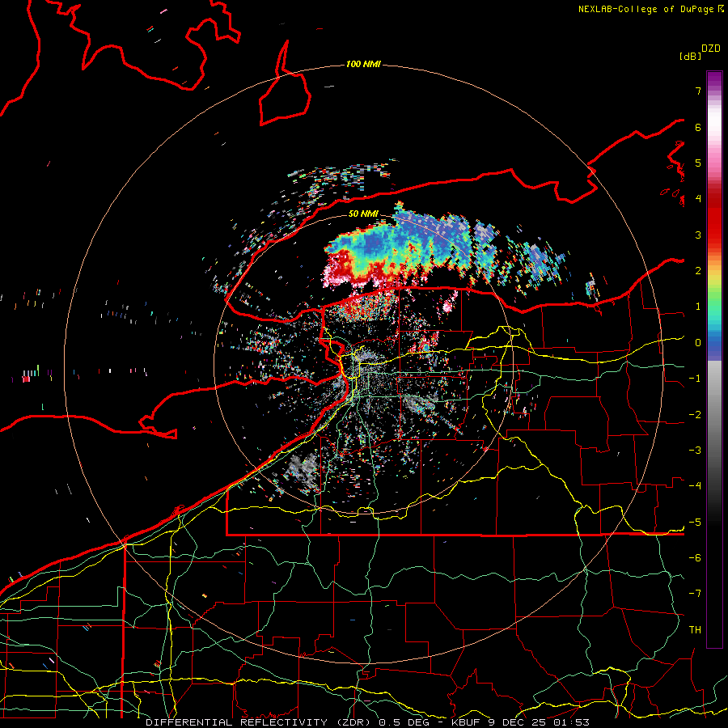Click the -6 value on color scale
The image size is (728, 728).
[695, 558]
